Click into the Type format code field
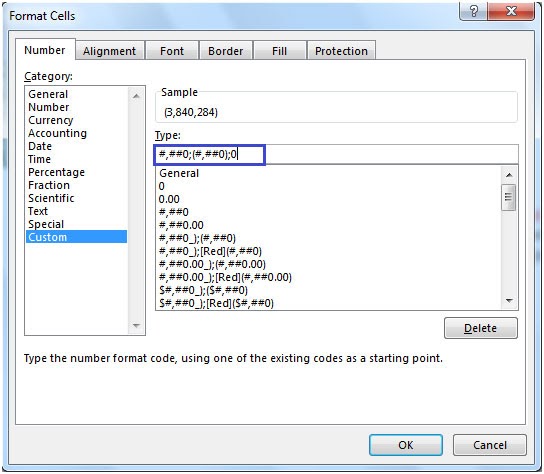 337,154
